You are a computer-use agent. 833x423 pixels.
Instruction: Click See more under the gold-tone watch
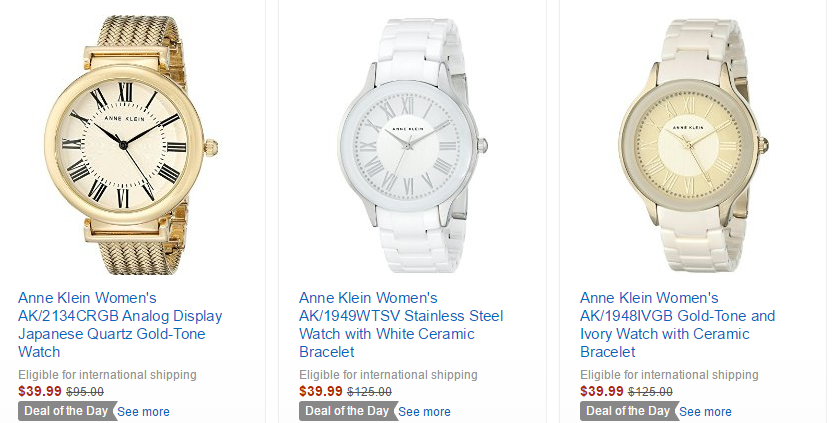tap(143, 411)
